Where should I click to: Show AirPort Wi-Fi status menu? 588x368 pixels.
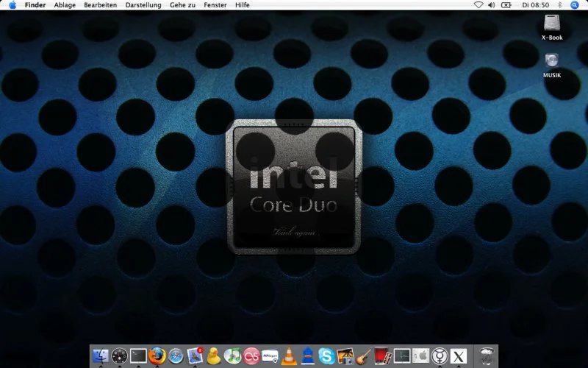pyautogui.click(x=478, y=5)
